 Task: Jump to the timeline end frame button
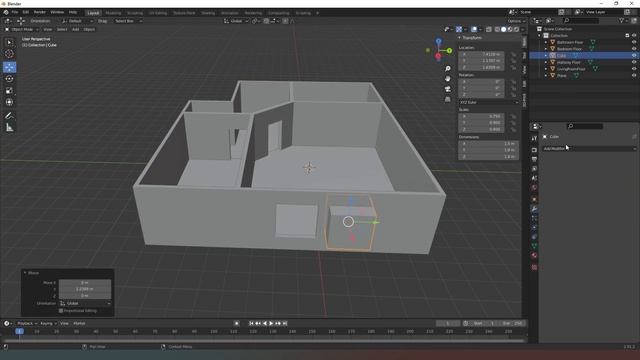285,323
